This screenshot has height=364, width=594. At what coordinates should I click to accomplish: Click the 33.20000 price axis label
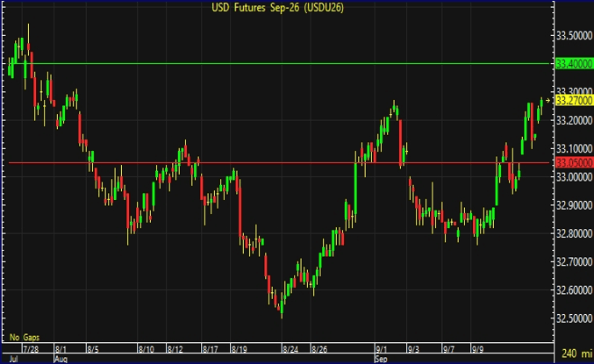(x=574, y=120)
